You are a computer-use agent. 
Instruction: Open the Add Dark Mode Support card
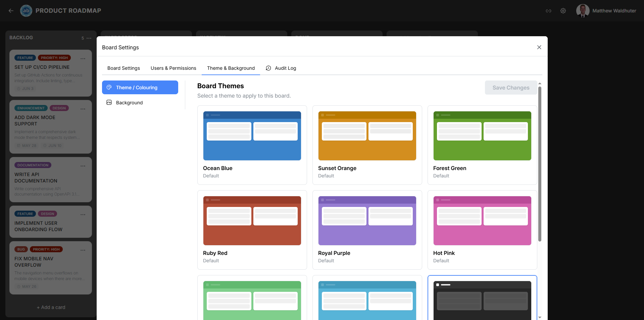pos(51,127)
